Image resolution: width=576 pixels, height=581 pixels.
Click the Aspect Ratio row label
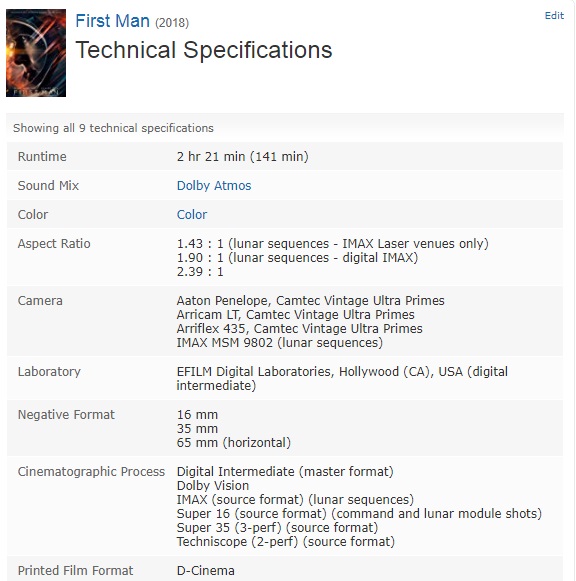pyautogui.click(x=54, y=243)
